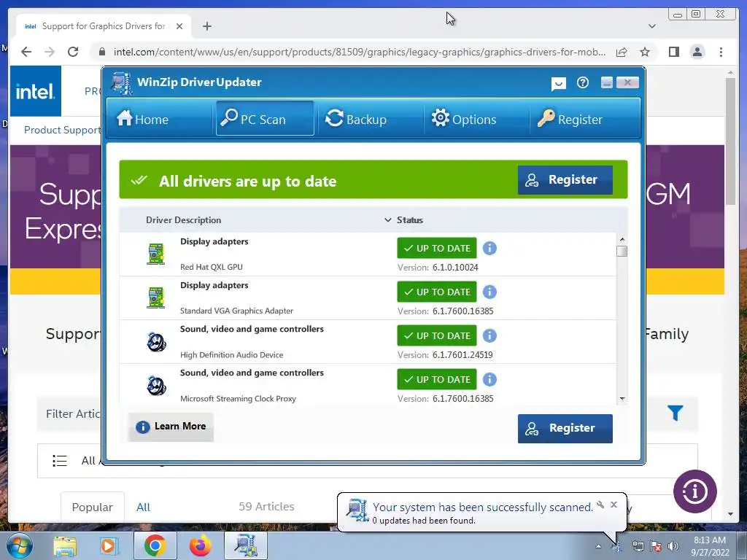
Task: Click the driver list scrollbar down arrow
Action: click(x=622, y=399)
